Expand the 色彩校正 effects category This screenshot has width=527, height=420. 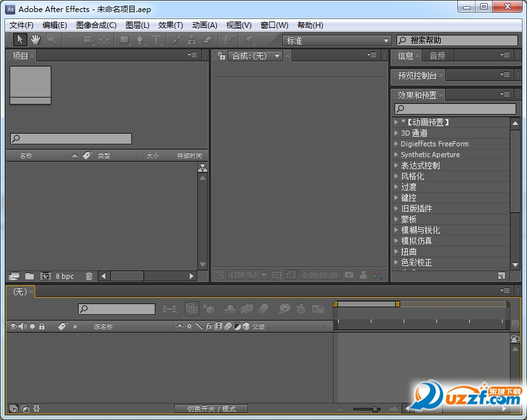tap(396, 262)
